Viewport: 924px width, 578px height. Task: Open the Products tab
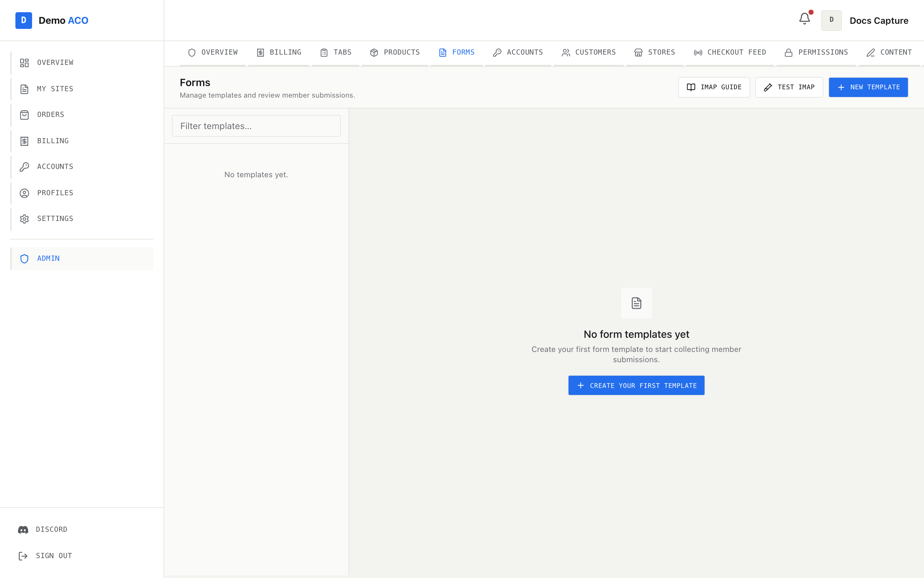coord(395,52)
